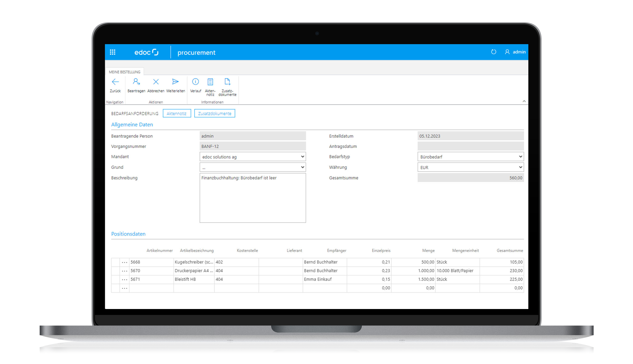Click the Erstelldatum field
The image size is (633, 364).
[x=471, y=136]
